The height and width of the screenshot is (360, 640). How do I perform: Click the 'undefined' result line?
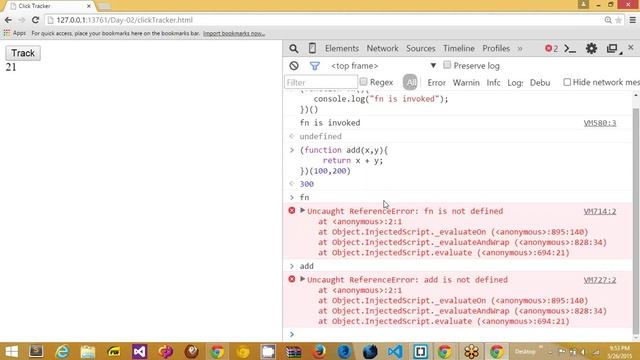point(320,136)
